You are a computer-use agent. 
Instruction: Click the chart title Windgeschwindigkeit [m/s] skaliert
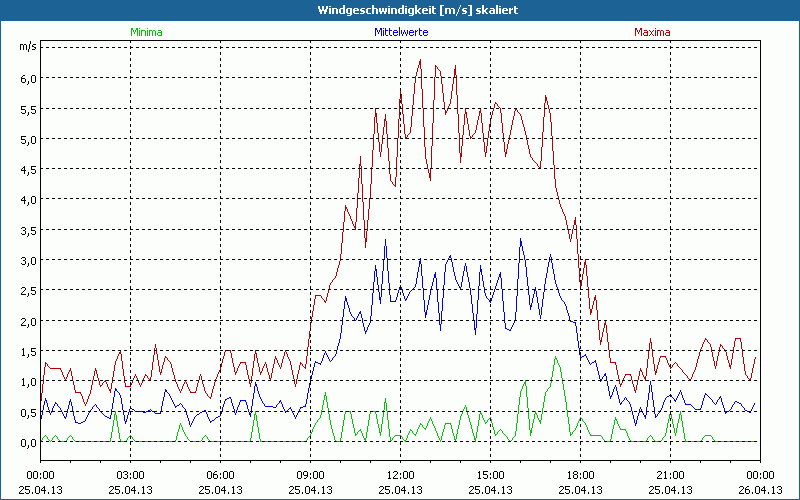click(418, 10)
